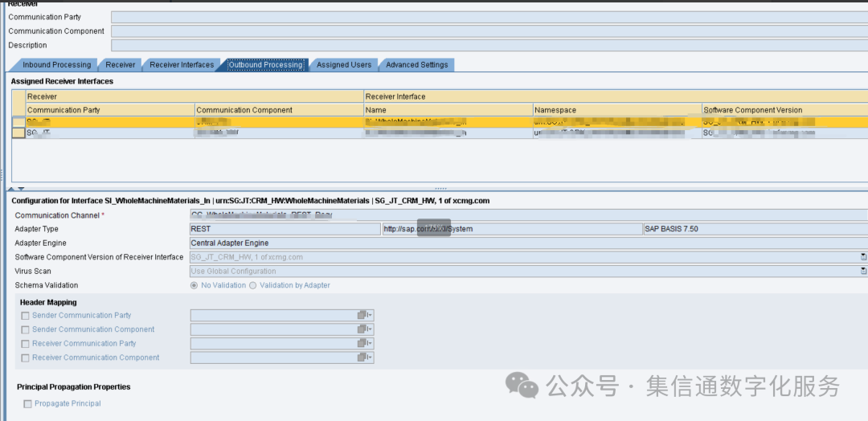Expand panel using the down arrow splitter icon

click(x=21, y=189)
